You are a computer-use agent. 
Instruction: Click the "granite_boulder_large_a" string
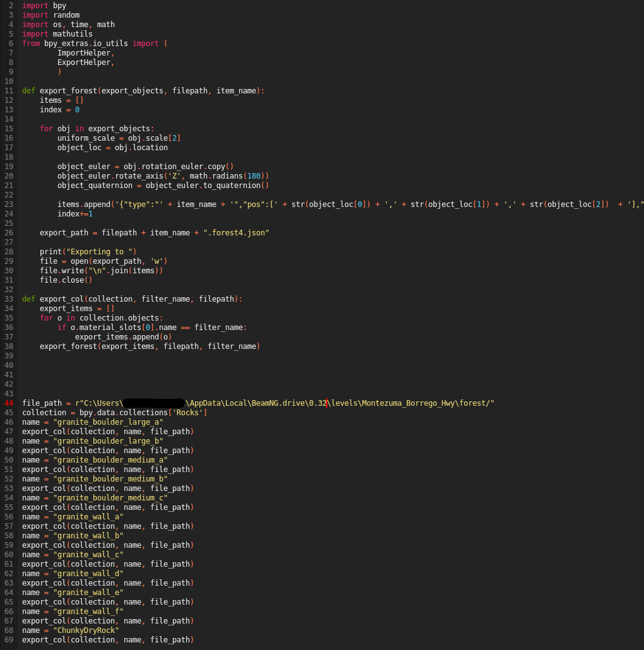(108, 422)
